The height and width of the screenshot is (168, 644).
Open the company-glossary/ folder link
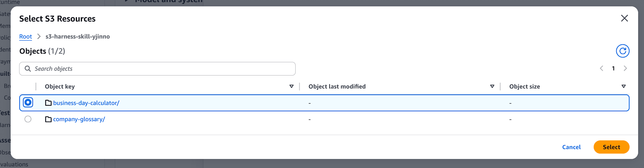(79, 119)
